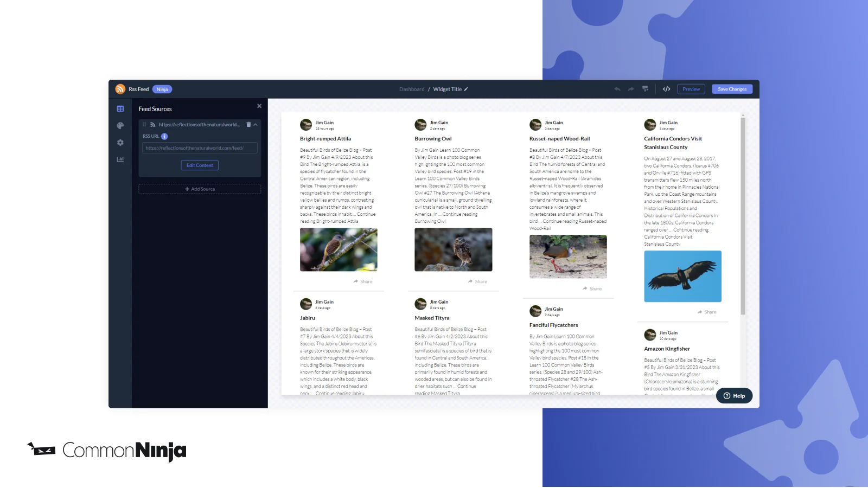The width and height of the screenshot is (868, 488).
Task: Open the Help chat button
Action: [734, 396]
